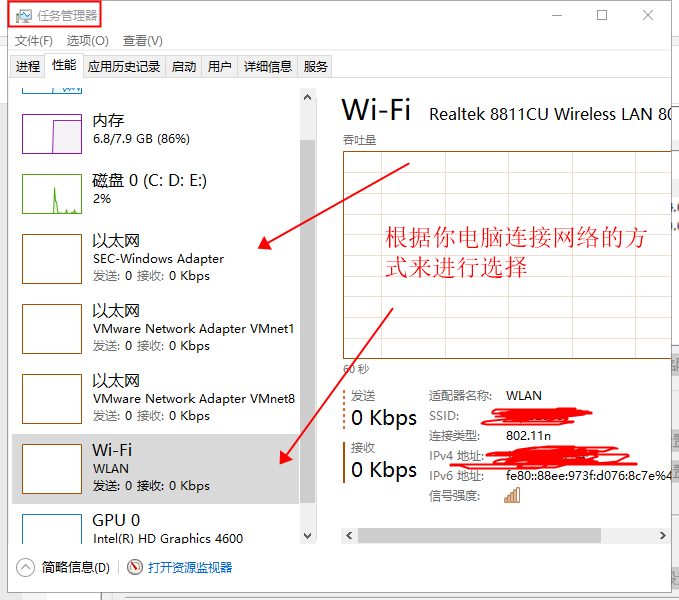The width and height of the screenshot is (679, 600).
Task: Open 打开资源监视器 link
Action: 190,568
